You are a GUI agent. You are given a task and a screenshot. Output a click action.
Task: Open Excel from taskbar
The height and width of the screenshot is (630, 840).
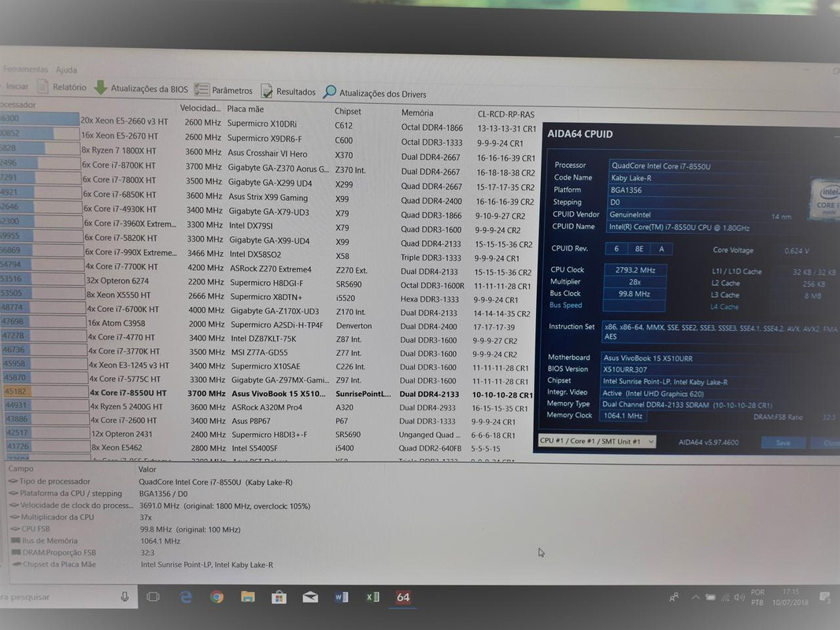pyautogui.click(x=373, y=597)
